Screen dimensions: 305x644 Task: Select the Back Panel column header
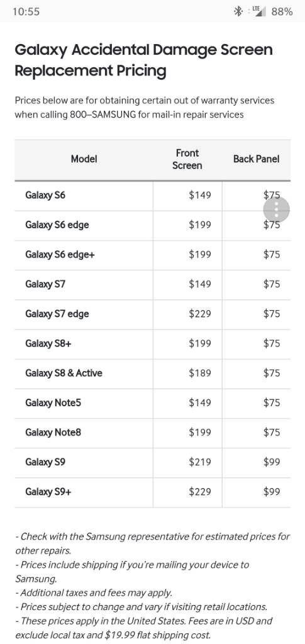point(256,159)
